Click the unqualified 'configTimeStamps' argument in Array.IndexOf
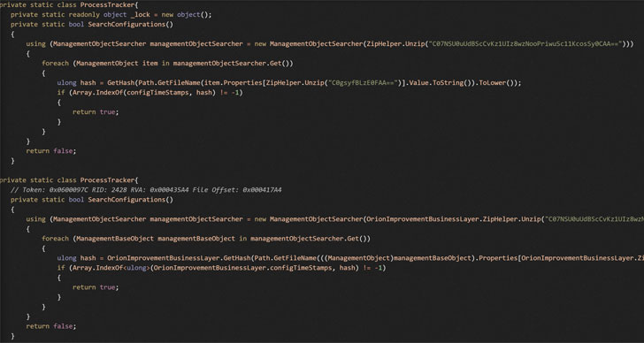 coord(157,93)
